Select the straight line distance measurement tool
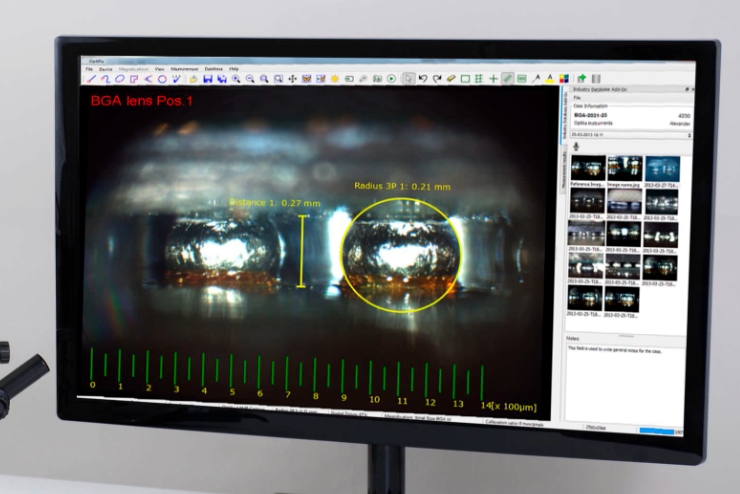 click(92, 79)
